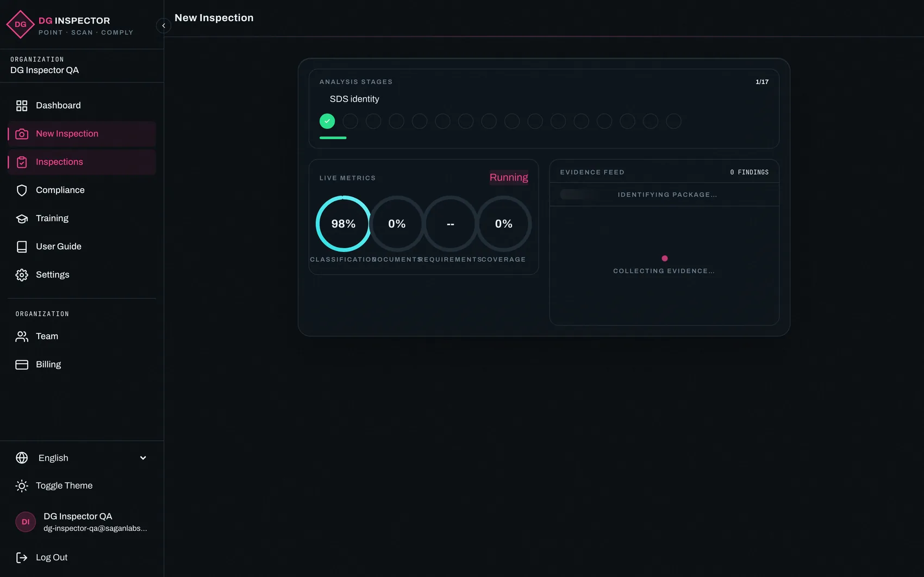924x577 pixels.
Task: Select New Inspection in sidebar
Action: point(82,134)
